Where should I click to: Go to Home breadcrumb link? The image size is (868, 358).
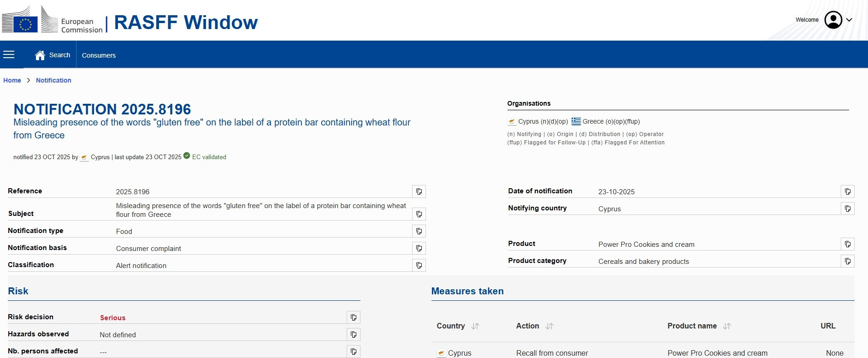(x=12, y=80)
